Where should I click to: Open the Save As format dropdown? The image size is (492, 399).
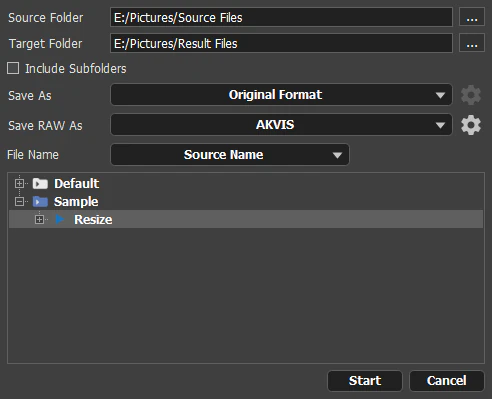[281, 95]
